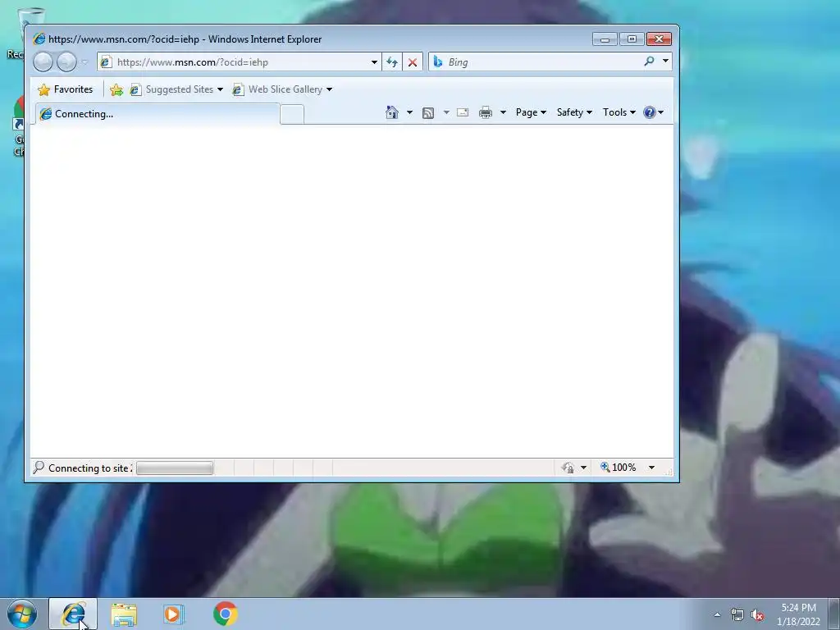840x630 pixels.
Task: Open a new tab
Action: coord(292,115)
